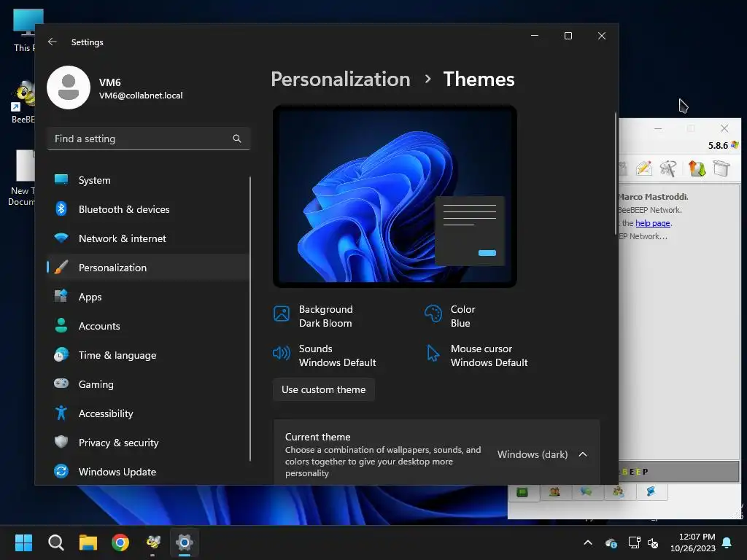Click the VM6@collabnet.local account text

click(141, 96)
